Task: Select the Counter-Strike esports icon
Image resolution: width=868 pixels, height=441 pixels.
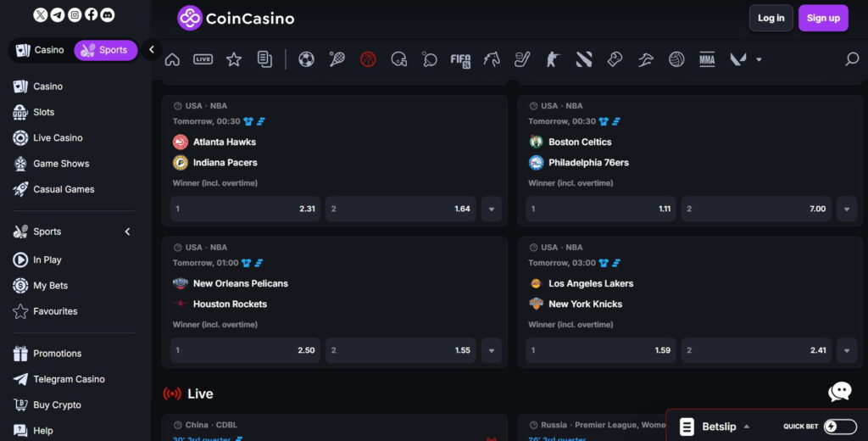Action: pos(553,59)
